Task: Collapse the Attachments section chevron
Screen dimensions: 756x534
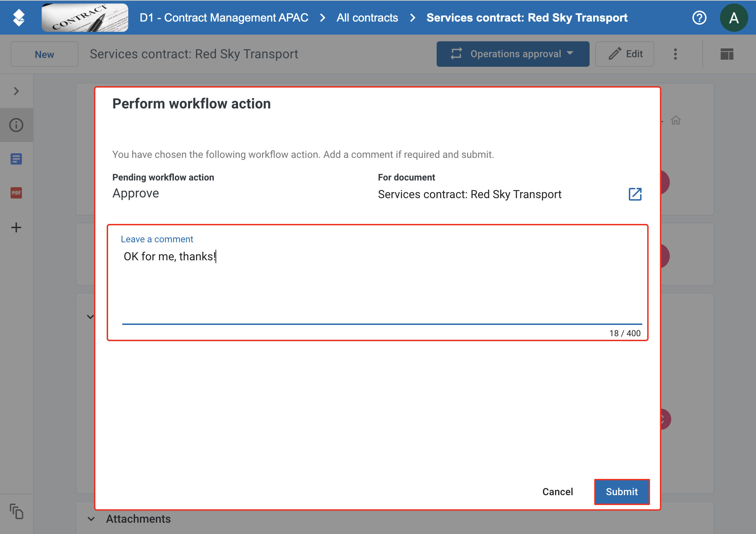Action: pos(91,519)
